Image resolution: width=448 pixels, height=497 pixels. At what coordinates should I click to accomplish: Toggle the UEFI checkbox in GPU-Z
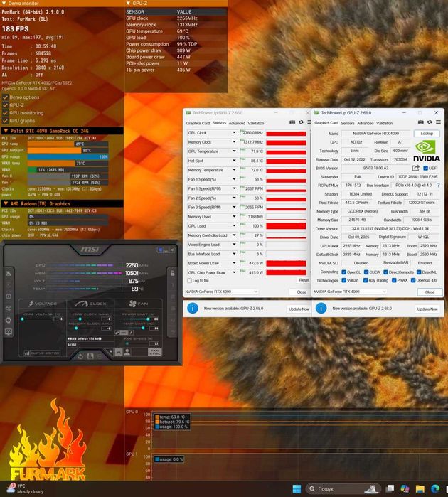click(425, 168)
